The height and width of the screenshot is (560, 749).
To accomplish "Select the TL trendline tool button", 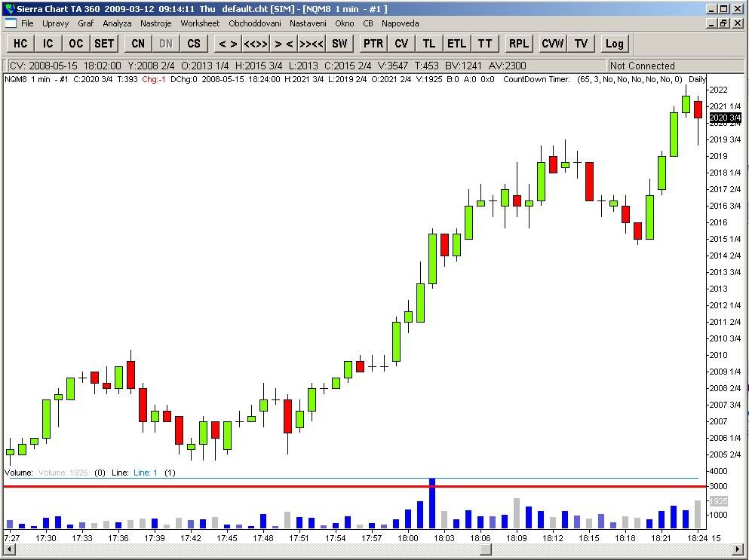I will pyautogui.click(x=429, y=44).
